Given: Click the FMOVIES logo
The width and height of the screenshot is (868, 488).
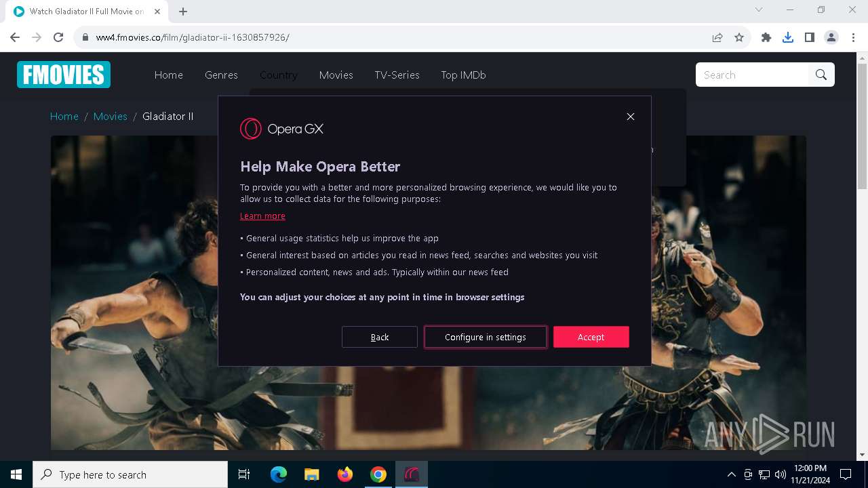Looking at the screenshot, I should (x=64, y=75).
